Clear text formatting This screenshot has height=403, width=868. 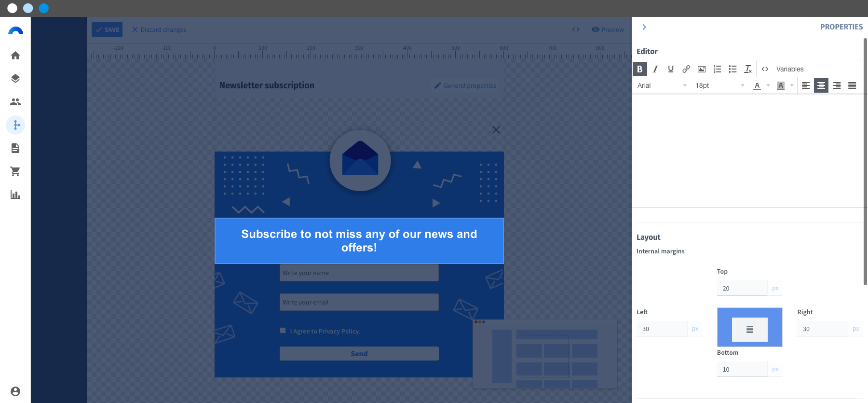[748, 69]
